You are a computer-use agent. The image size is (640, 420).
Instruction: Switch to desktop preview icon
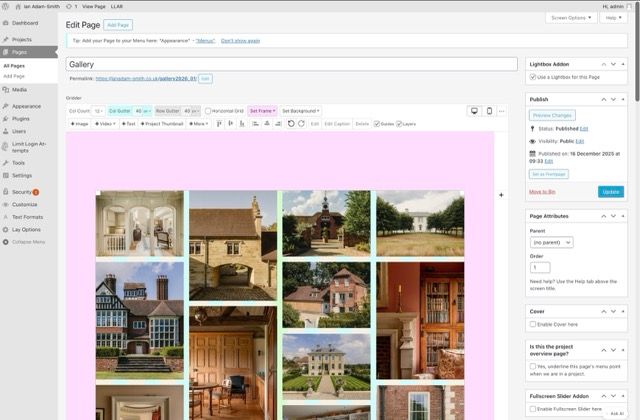tap(474, 111)
